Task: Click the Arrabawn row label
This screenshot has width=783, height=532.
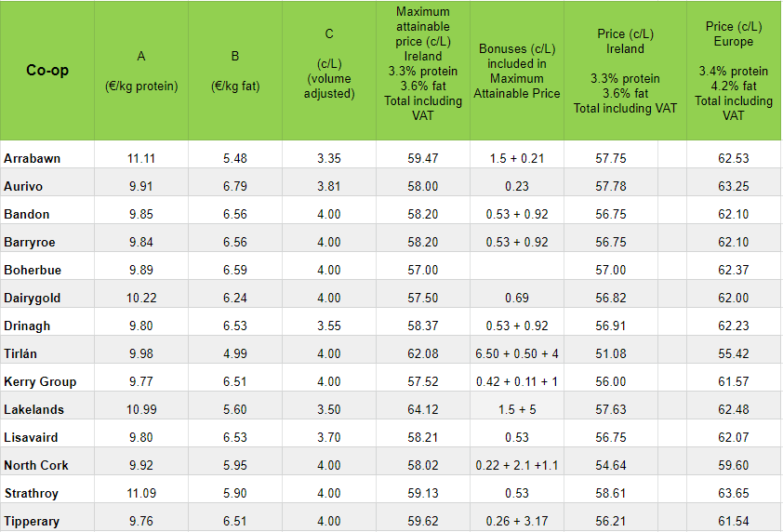Action: 33,158
